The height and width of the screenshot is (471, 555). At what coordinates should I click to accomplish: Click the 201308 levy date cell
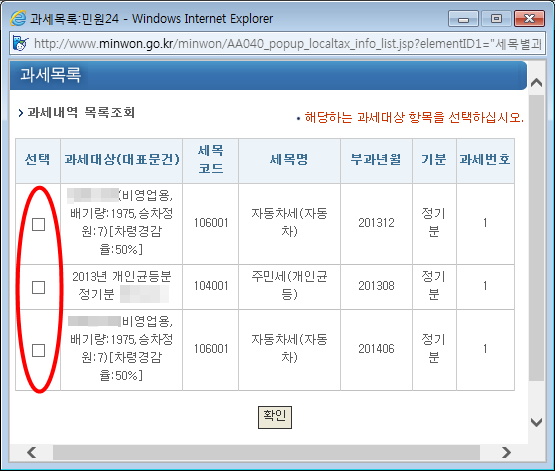click(x=376, y=287)
